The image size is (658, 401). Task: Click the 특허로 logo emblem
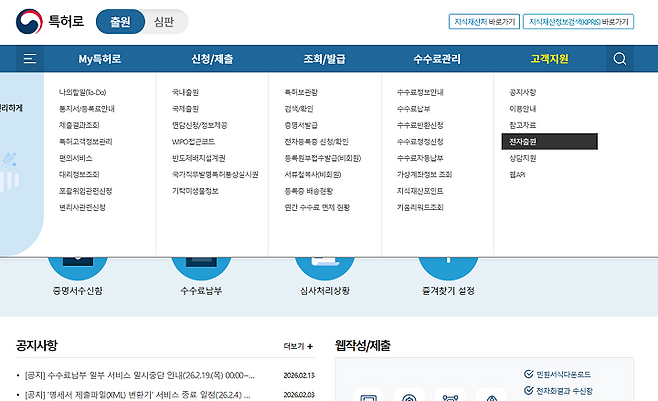(29, 21)
